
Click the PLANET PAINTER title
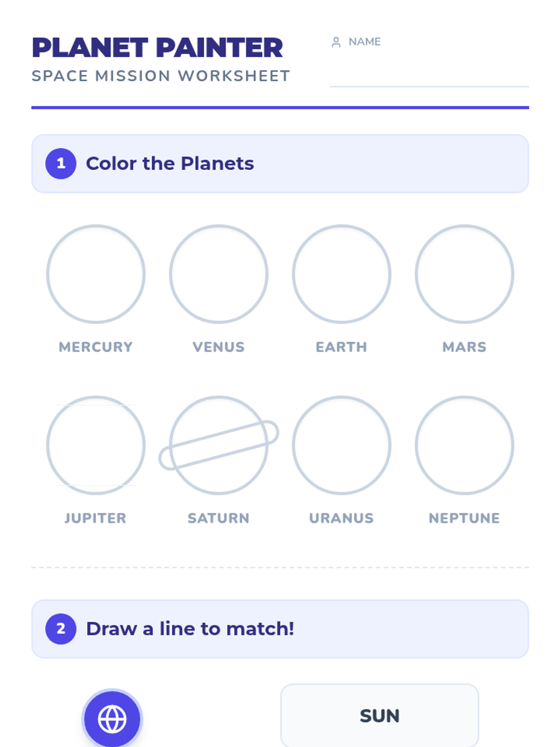pyautogui.click(x=157, y=48)
